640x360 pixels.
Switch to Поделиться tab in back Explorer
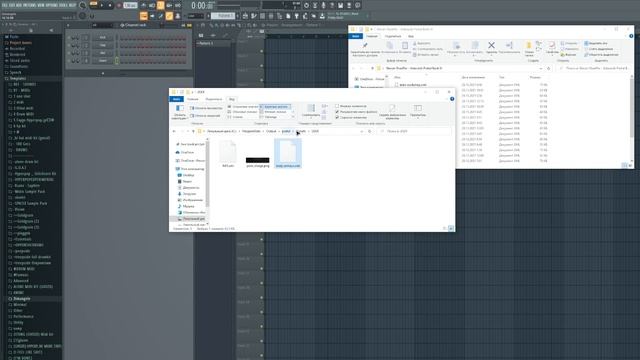393,36
